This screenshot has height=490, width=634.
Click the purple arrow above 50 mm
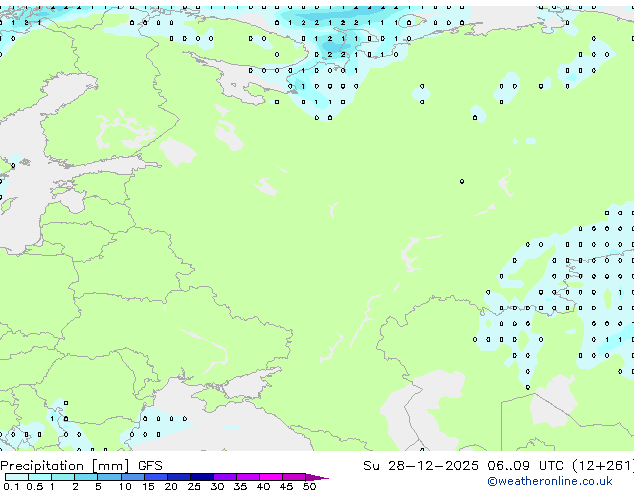pyautogui.click(x=317, y=477)
